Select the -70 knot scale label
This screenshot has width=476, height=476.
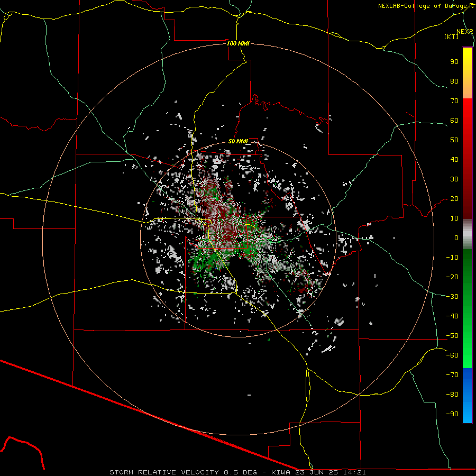tap(452, 375)
